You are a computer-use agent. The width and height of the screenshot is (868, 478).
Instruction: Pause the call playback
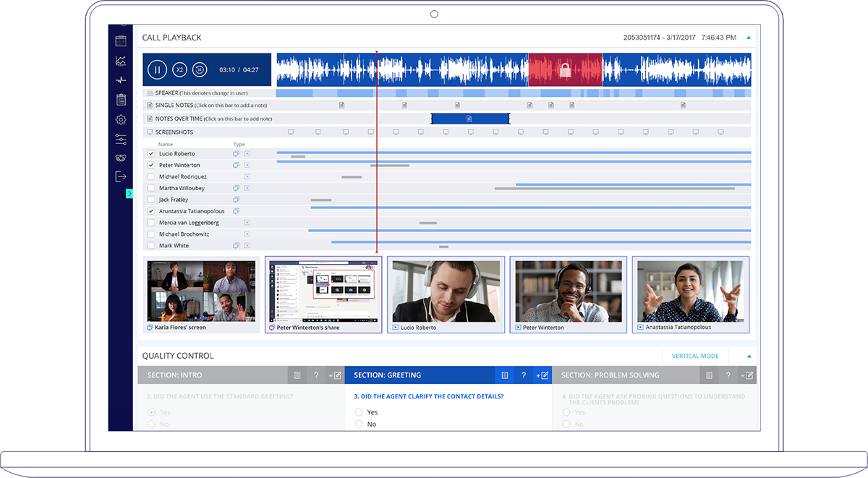[157, 69]
